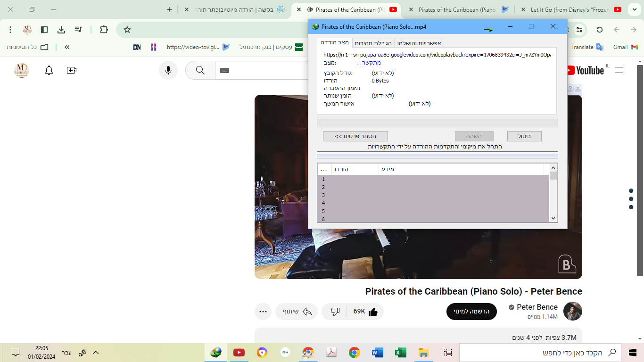This screenshot has width=644, height=362.
Task: Open the YouTube hamburger guide menu
Action: coord(619,70)
